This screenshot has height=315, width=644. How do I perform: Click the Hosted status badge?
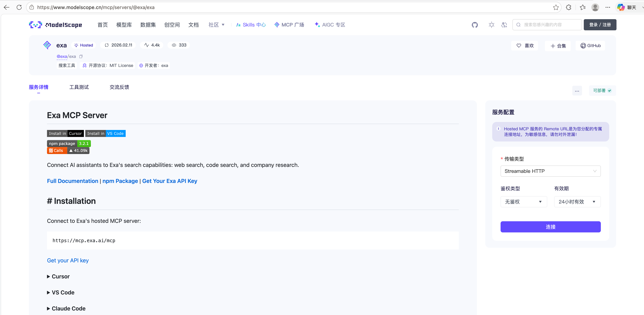click(84, 45)
